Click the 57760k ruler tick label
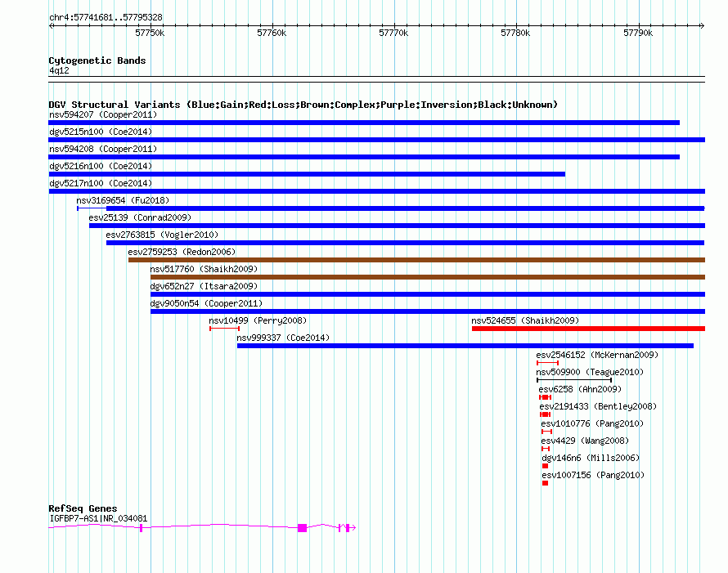 272,33
